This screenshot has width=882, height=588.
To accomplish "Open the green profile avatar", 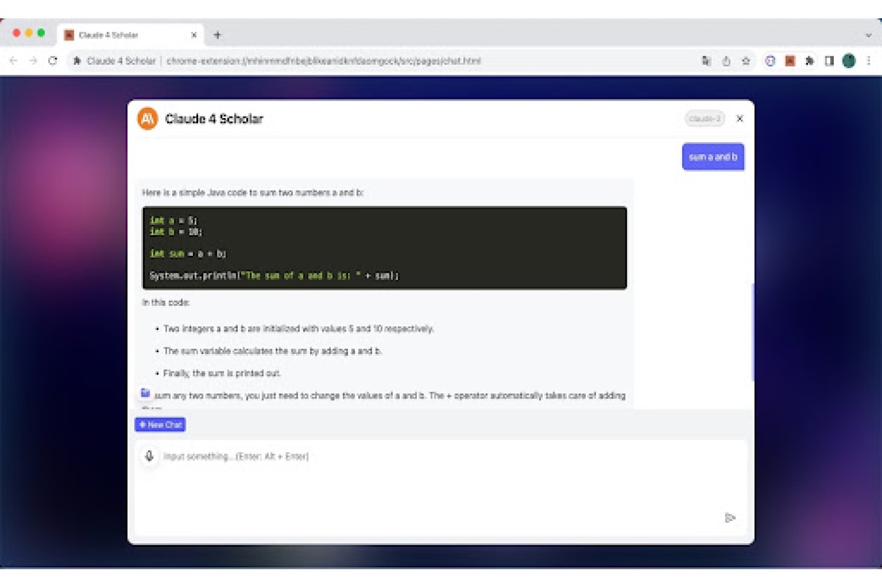I will (848, 61).
